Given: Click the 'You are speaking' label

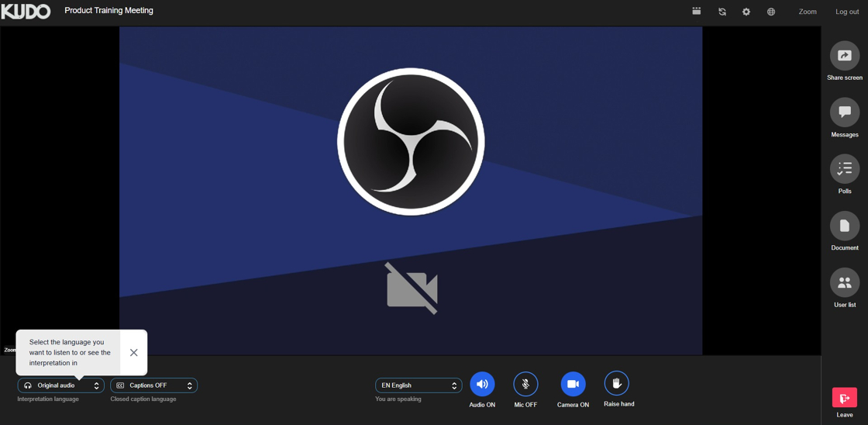Looking at the screenshot, I should click(x=398, y=399).
